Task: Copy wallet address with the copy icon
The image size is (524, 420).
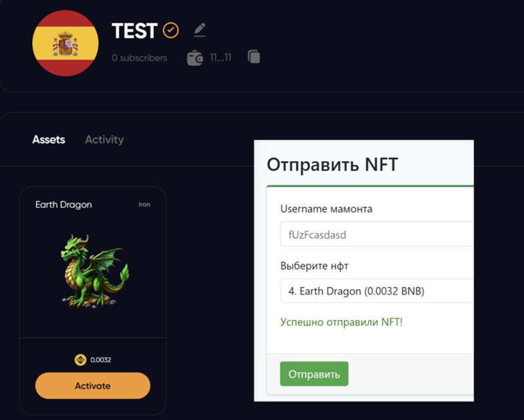Action: click(x=254, y=57)
